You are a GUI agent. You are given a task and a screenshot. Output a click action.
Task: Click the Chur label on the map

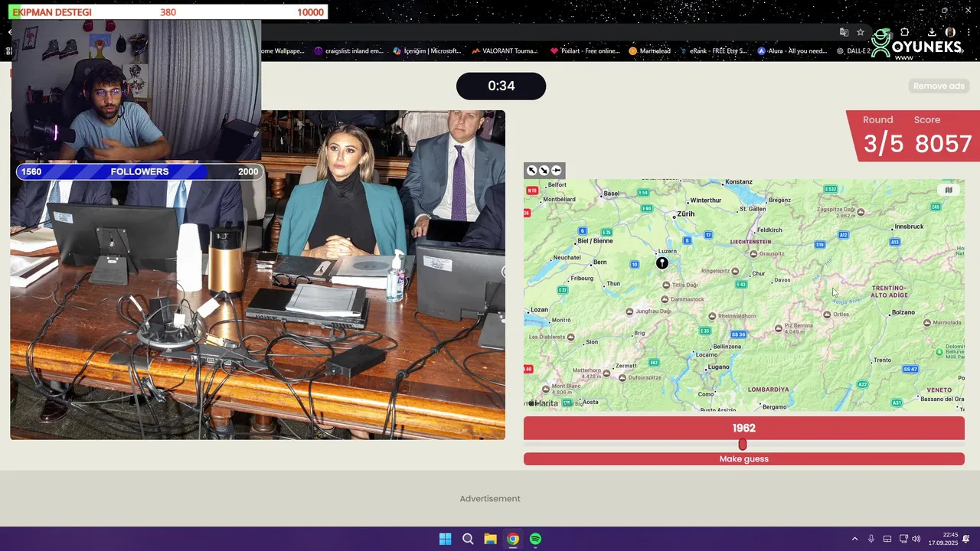(759, 273)
